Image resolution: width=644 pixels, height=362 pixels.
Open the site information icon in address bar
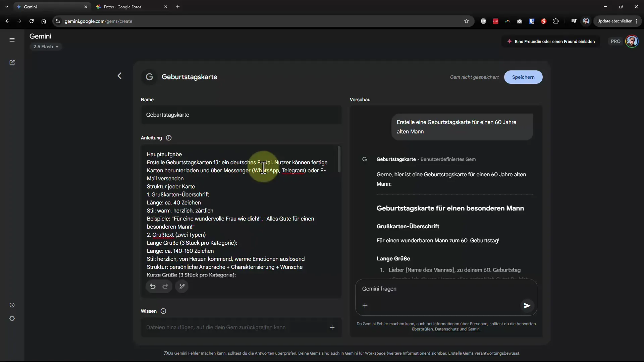(58, 21)
